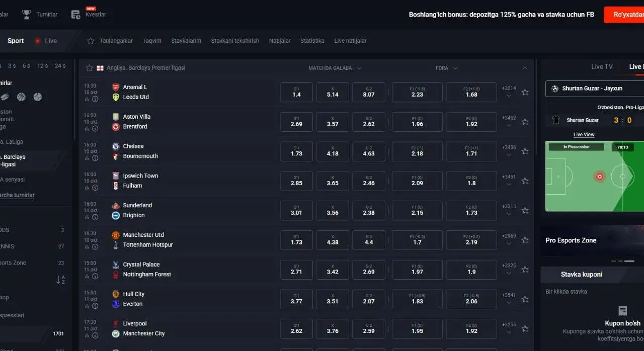This screenshot has width=644, height=351.
Task: Click Tanlanganlar favorites star icon
Action: (x=91, y=41)
